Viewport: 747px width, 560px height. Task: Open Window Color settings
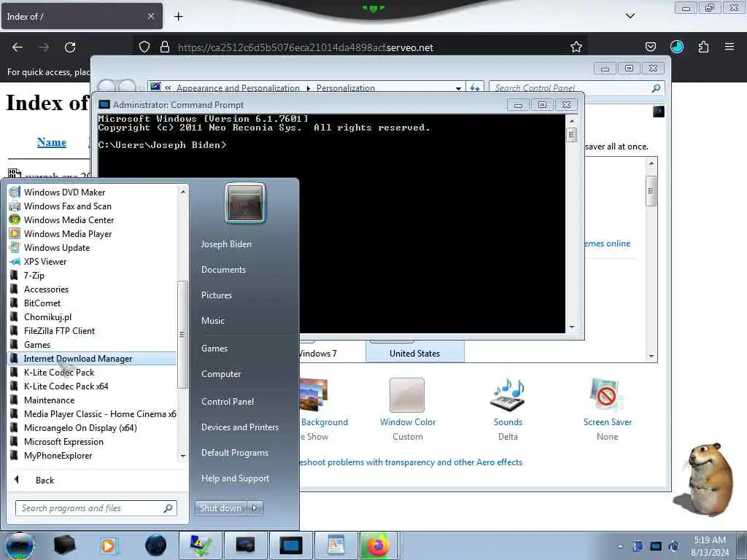click(x=407, y=396)
